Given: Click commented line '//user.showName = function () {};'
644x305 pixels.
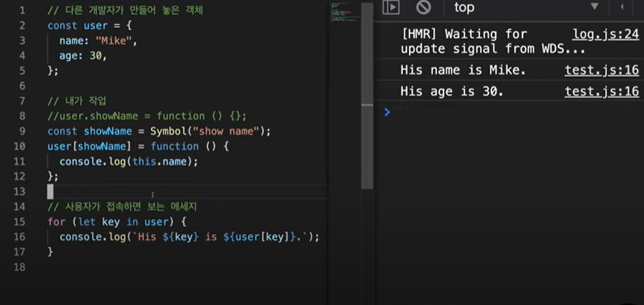Looking at the screenshot, I should [x=147, y=116].
